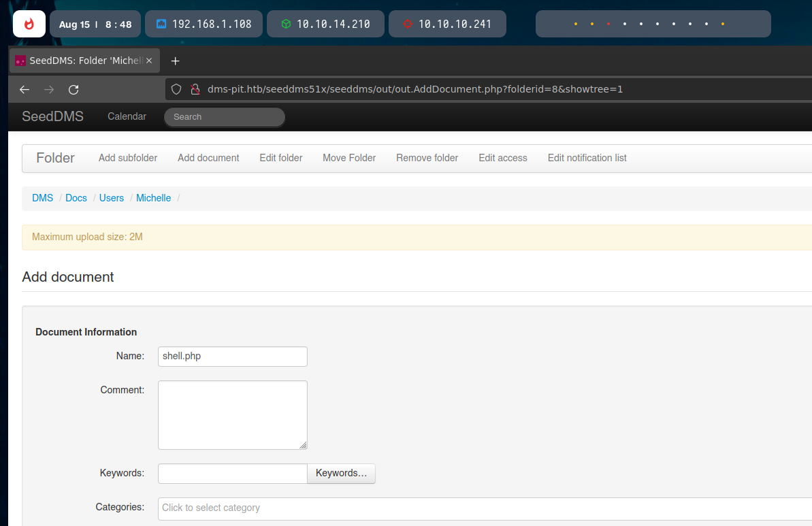Screen dimensions: 812x526
Task: Click the Remove folder menu item
Action: click(427, 158)
